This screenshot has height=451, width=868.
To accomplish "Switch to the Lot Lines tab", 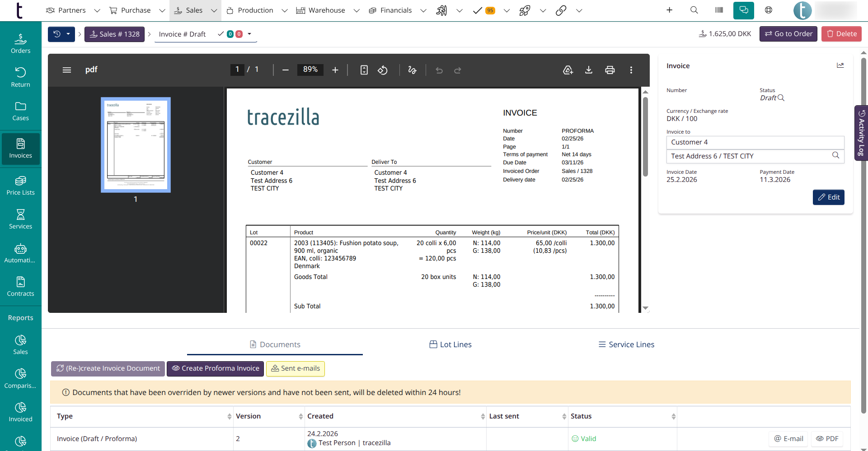I will [x=450, y=344].
